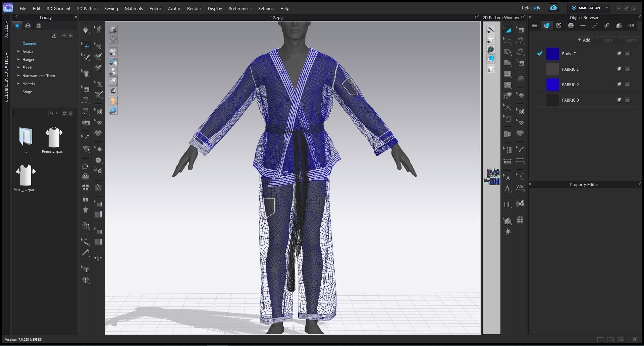The height and width of the screenshot is (346, 644).
Task: Select Stage in the Library tree
Action: 27,92
